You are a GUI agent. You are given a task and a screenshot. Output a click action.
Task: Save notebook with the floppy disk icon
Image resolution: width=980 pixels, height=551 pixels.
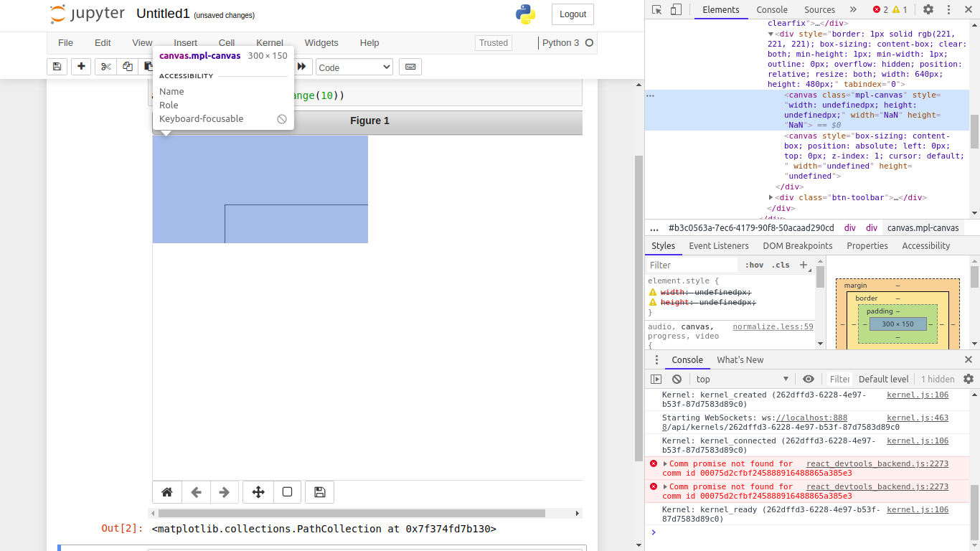(57, 67)
